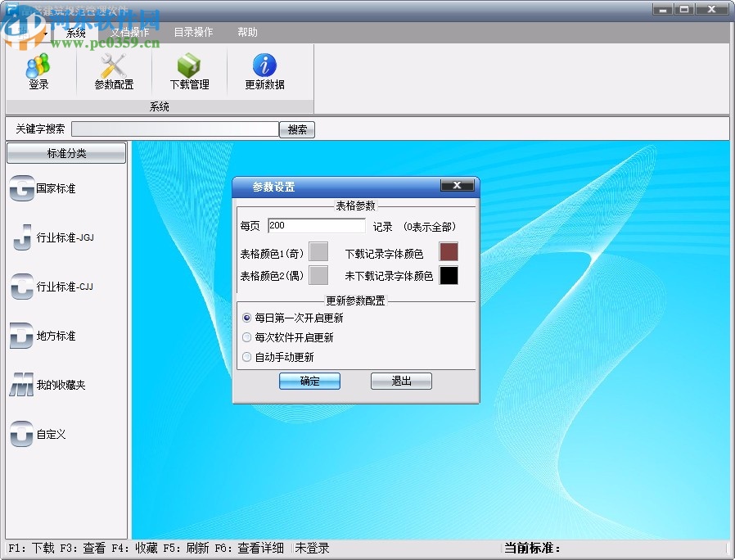
Task: Switch to the 目录操作 ribbon tab
Action: coord(193,33)
